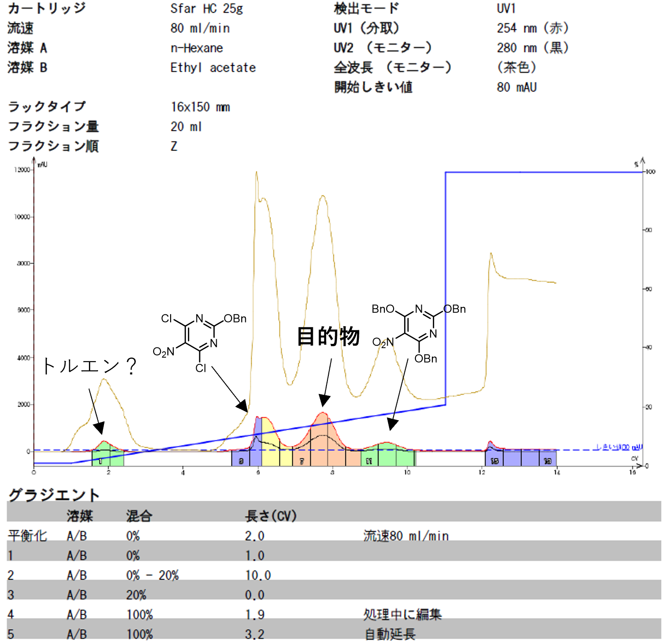Viewport: 669px width, 644px height.
Task: Click the '混合' gradient table column header
Action: point(139,516)
